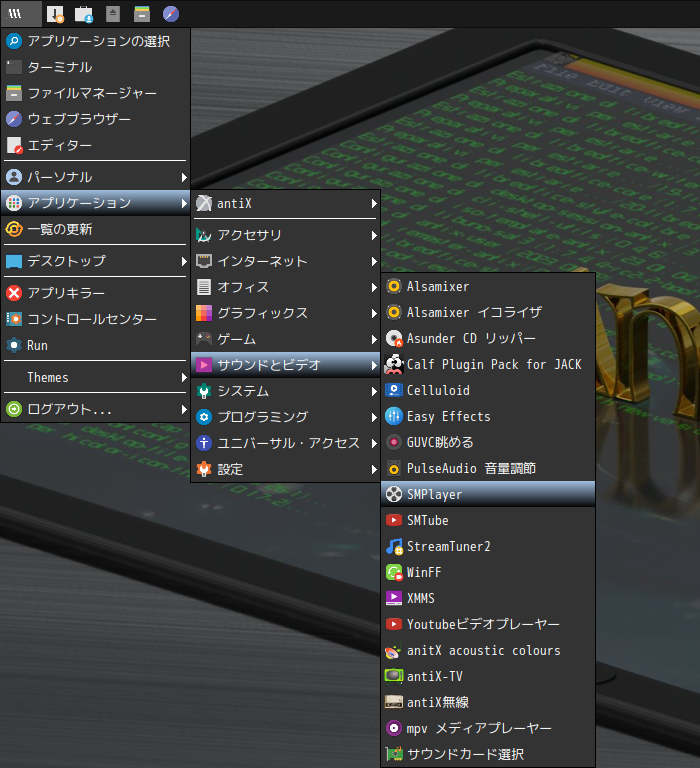Click the Easy Effects equalizer icon
This screenshot has width=700, height=768.
pyautogui.click(x=394, y=416)
